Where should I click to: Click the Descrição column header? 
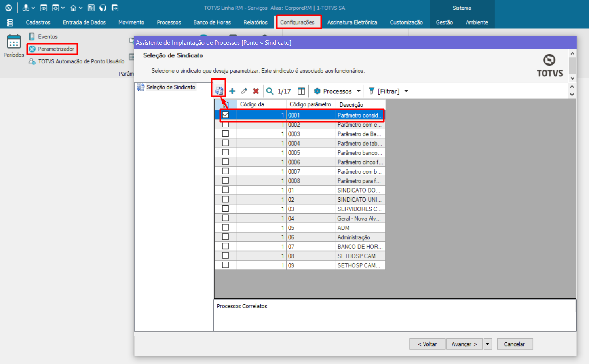[x=361, y=104]
